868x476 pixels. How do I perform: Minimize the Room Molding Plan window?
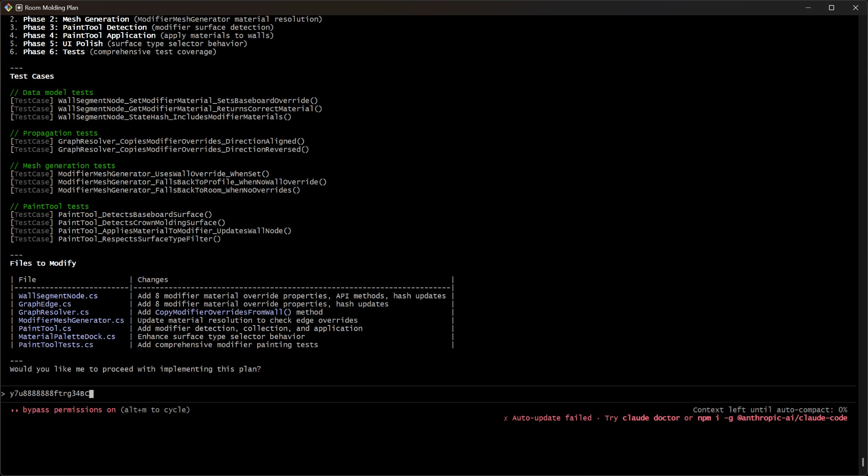point(808,7)
